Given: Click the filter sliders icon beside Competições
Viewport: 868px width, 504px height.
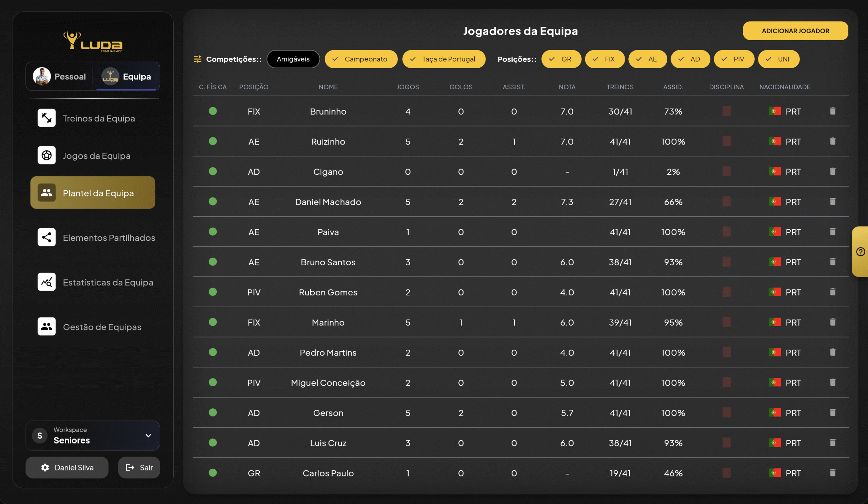Looking at the screenshot, I should tap(198, 59).
